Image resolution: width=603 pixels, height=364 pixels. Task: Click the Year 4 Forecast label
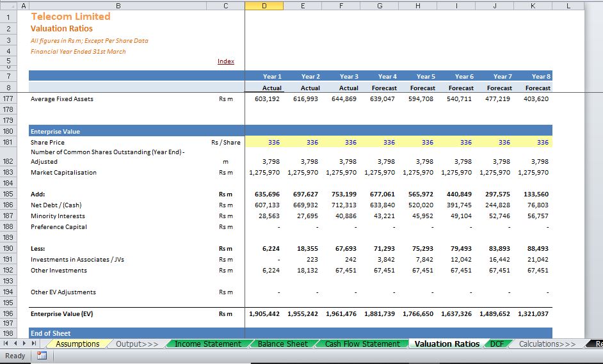pos(384,88)
